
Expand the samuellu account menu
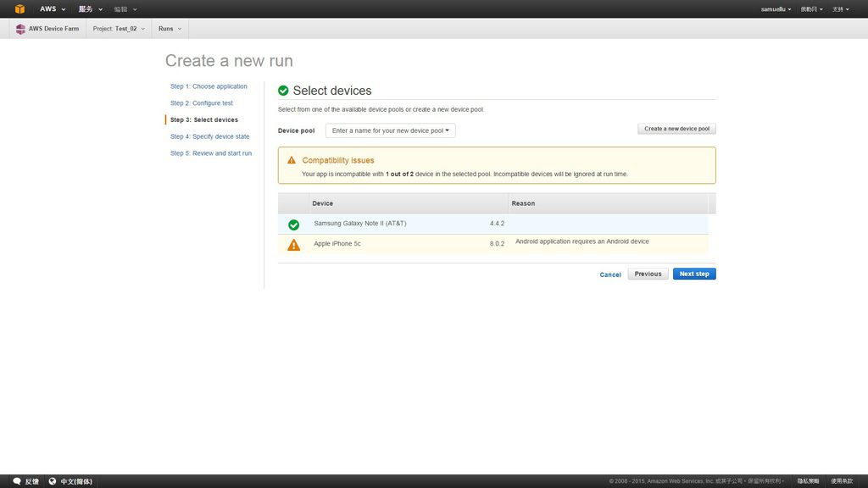[776, 9]
